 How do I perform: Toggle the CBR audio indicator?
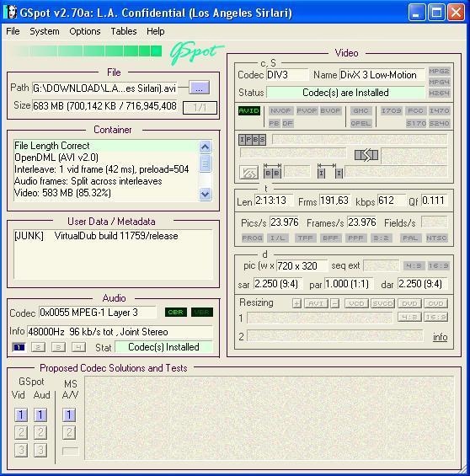pyautogui.click(x=176, y=312)
